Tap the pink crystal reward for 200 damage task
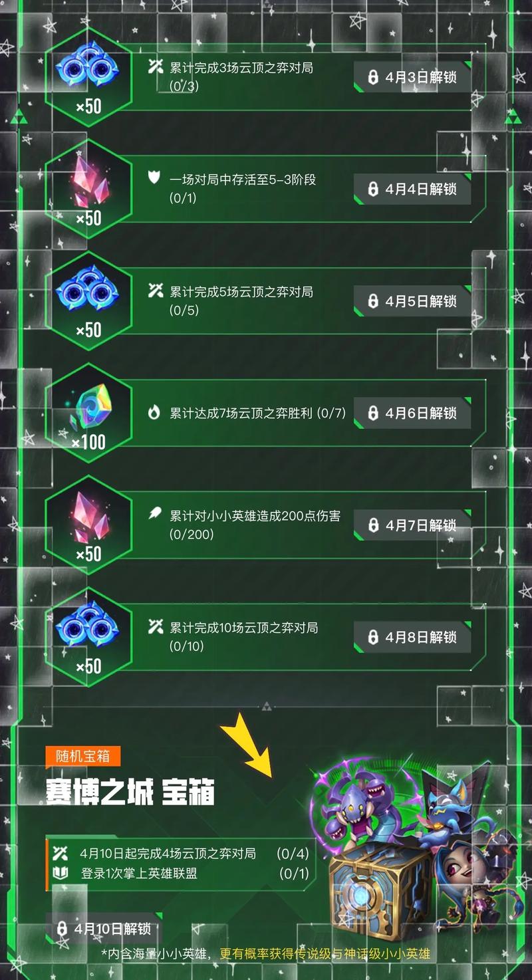The height and width of the screenshot is (980, 532). 88,525
